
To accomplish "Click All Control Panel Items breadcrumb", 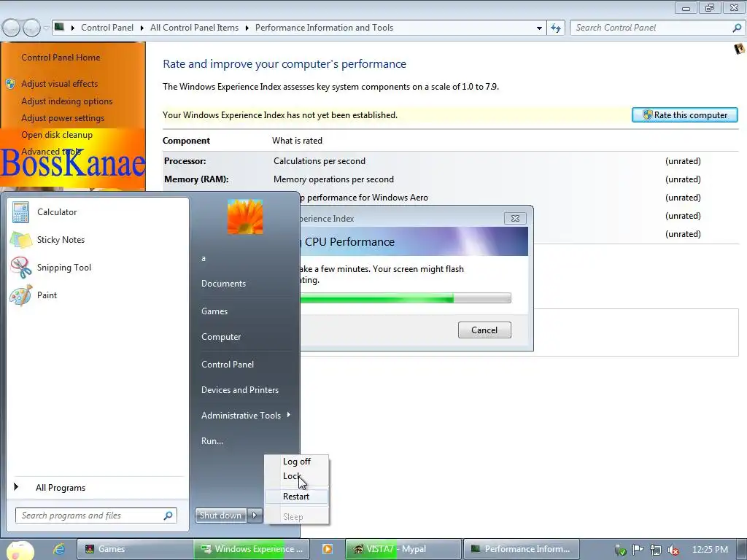I will pyautogui.click(x=194, y=28).
